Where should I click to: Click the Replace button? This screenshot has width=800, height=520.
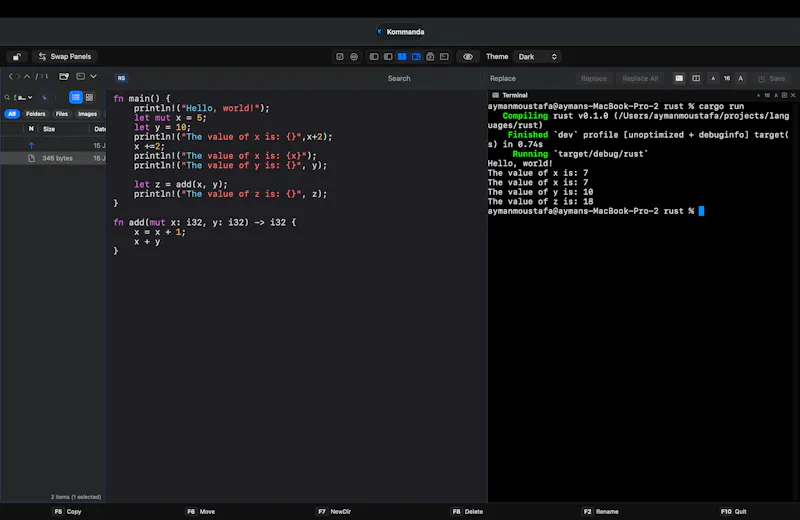click(594, 79)
